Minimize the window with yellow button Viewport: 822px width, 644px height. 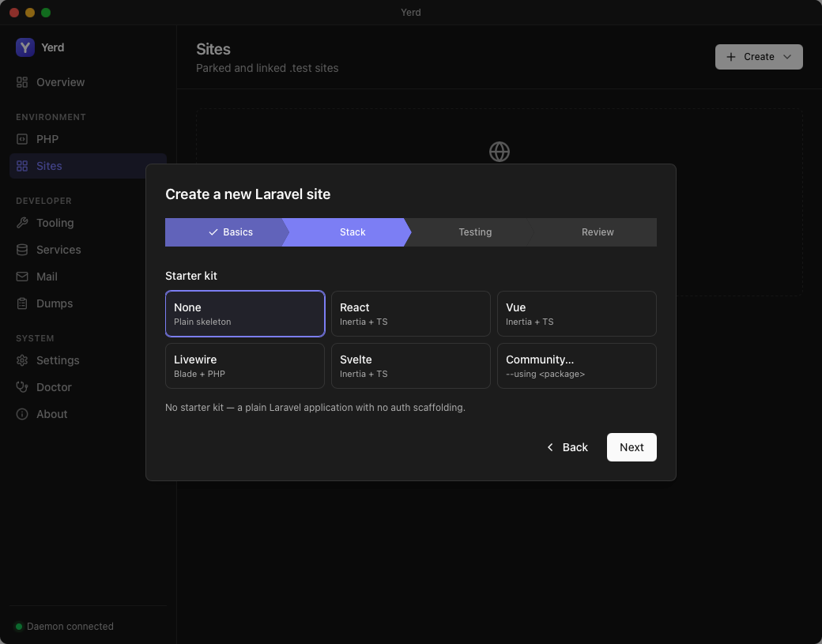30,13
